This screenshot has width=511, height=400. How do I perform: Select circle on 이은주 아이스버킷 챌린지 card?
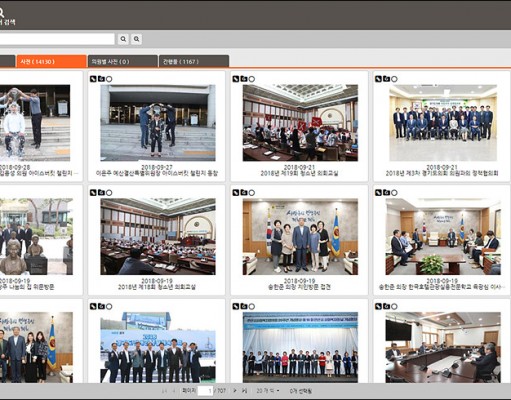pyautogui.click(x=109, y=79)
